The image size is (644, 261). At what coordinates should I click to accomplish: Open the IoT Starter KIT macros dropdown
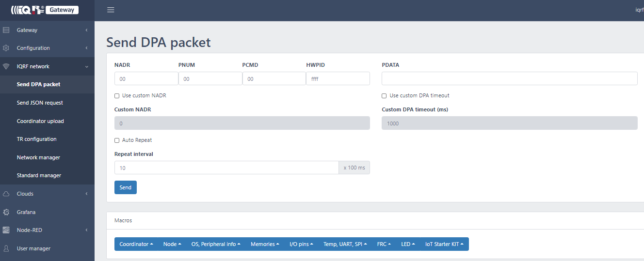point(445,244)
